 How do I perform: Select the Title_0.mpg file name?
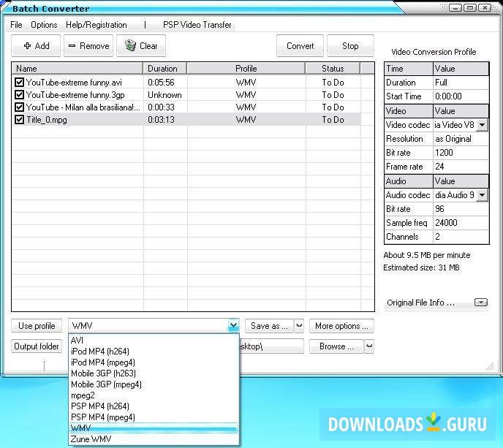[x=47, y=120]
